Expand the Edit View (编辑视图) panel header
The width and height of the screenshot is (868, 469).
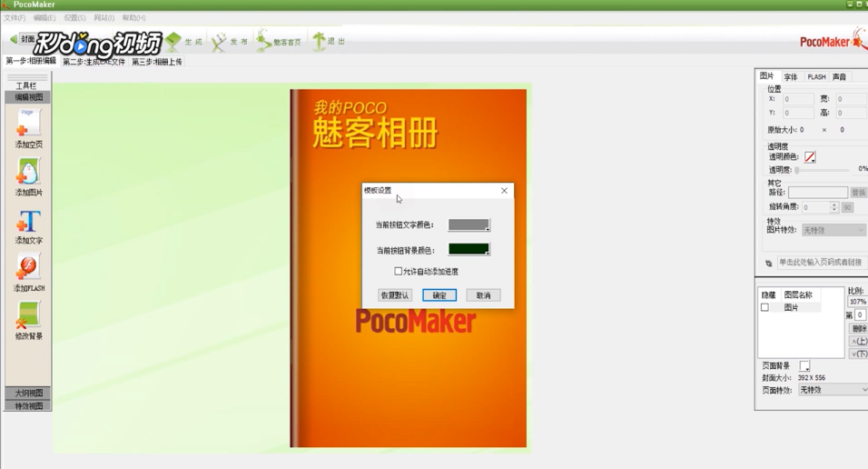tap(27, 97)
